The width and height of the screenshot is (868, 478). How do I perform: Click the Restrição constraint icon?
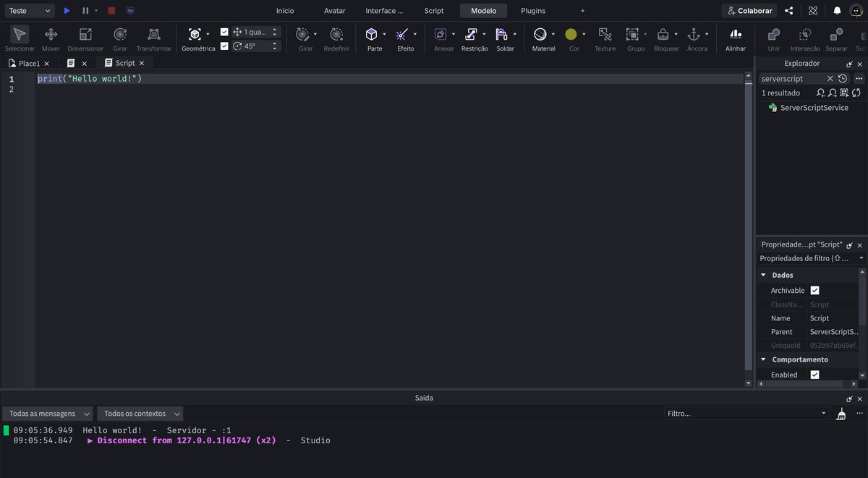[471, 34]
